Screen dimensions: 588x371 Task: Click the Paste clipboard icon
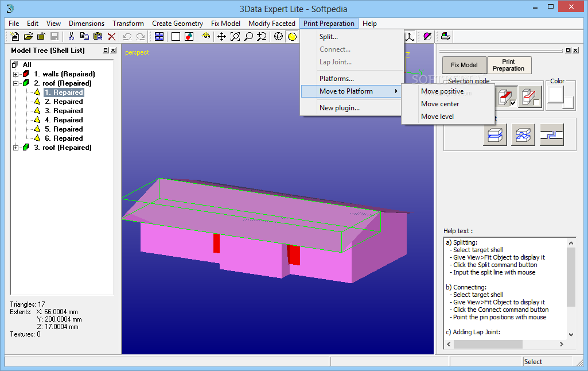[x=98, y=36]
